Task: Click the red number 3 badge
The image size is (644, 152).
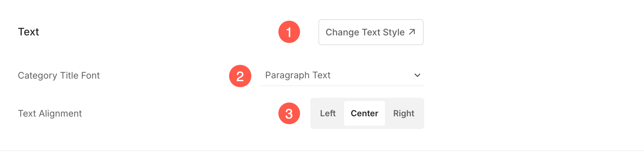Action: pyautogui.click(x=289, y=113)
